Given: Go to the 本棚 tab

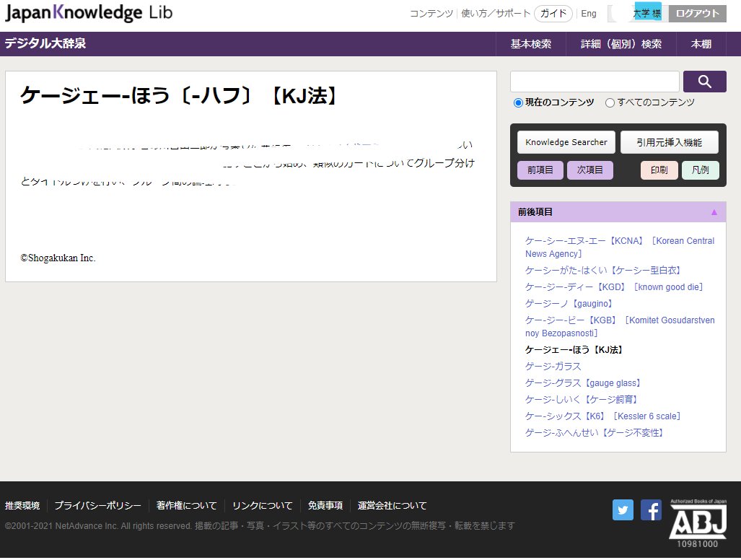Looking at the screenshot, I should [x=701, y=44].
